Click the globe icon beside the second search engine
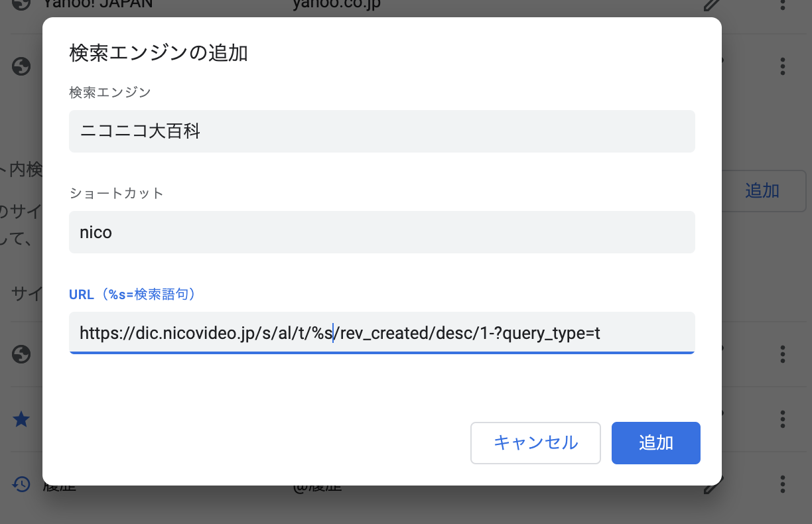 click(x=21, y=66)
